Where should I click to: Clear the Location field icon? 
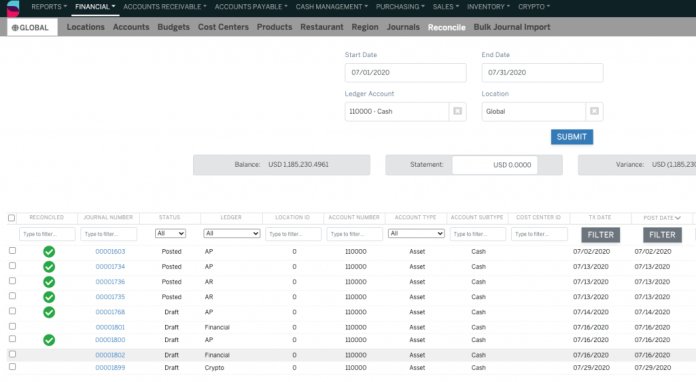594,111
